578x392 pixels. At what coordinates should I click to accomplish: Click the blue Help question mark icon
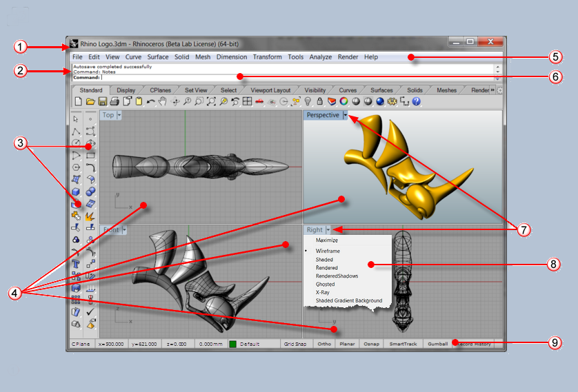[x=416, y=101]
